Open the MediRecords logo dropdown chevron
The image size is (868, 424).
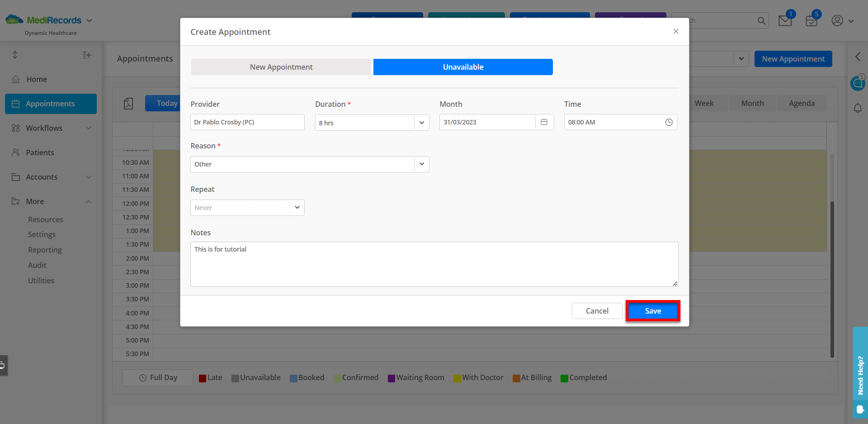89,20
